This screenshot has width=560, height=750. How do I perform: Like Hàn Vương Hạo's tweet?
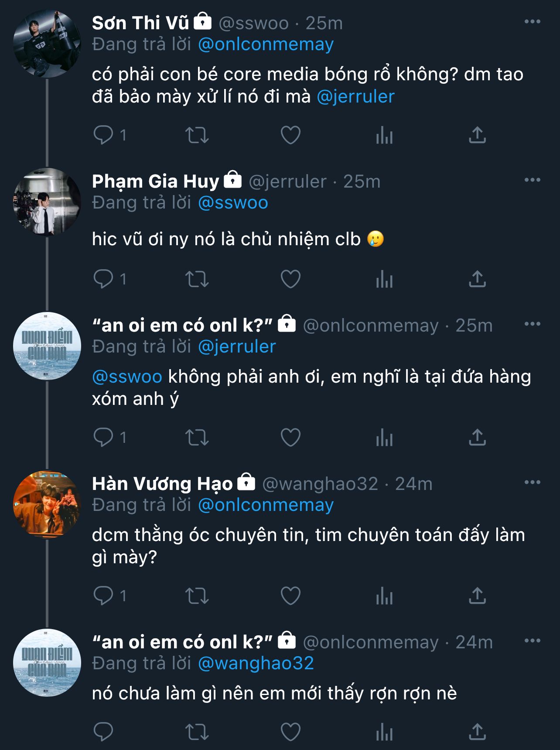[290, 596]
